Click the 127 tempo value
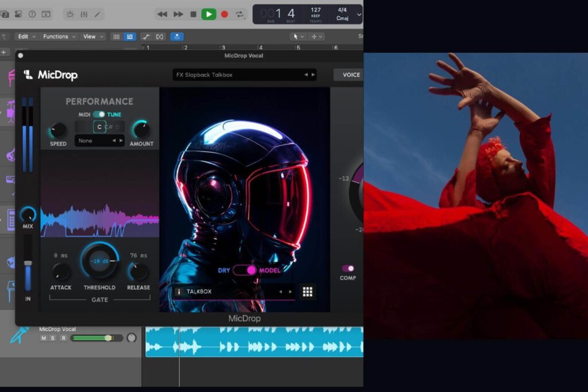 [316, 10]
